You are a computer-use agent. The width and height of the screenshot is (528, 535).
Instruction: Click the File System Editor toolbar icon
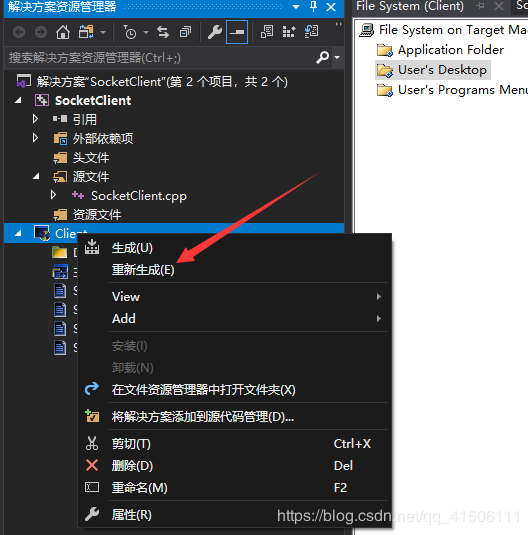267,32
